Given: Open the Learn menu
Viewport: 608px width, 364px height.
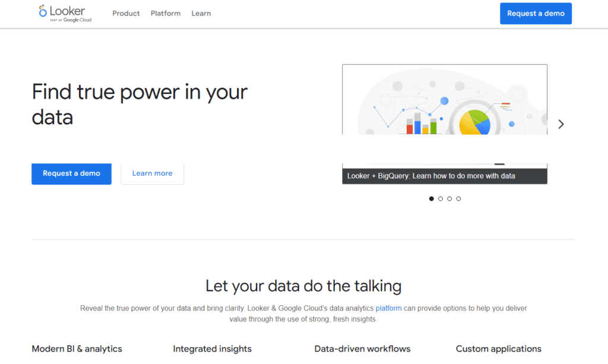Looking at the screenshot, I should [x=201, y=14].
